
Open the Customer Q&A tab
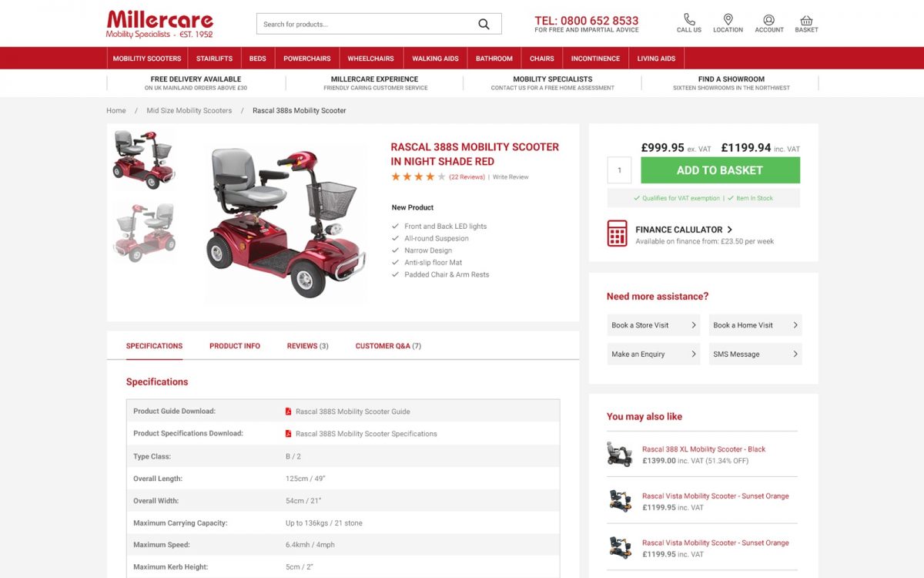click(388, 346)
